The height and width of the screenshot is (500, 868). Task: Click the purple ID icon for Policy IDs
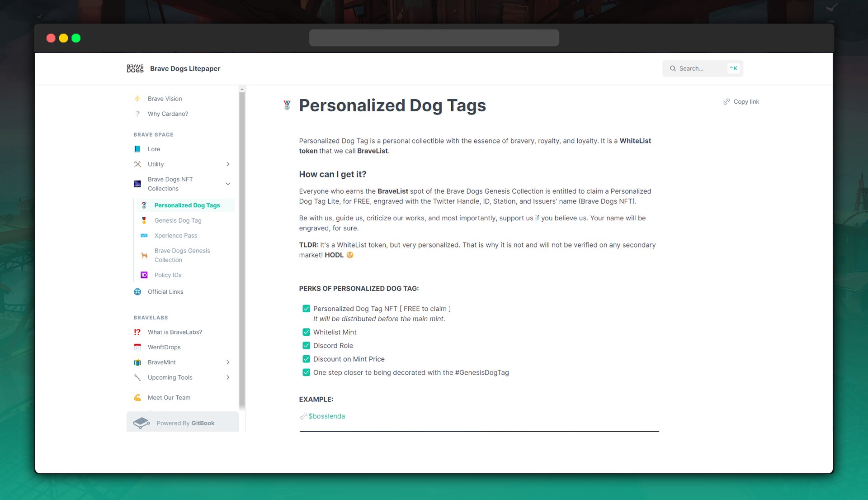coord(144,275)
